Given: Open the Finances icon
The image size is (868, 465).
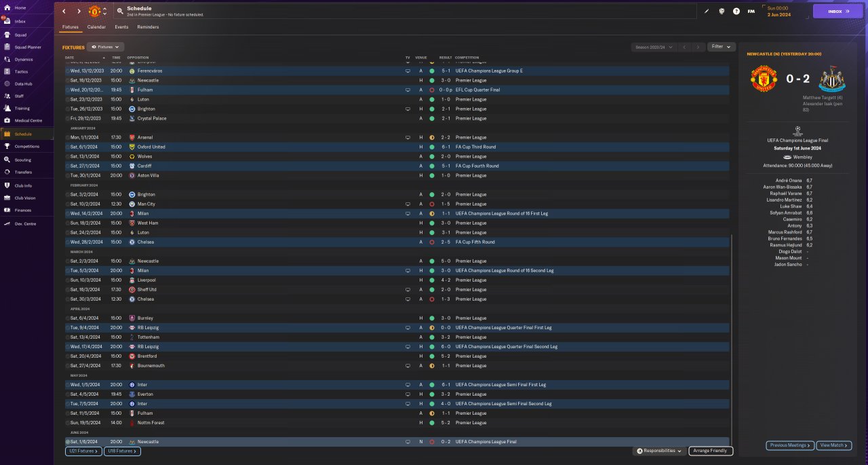Looking at the screenshot, I should [x=7, y=210].
